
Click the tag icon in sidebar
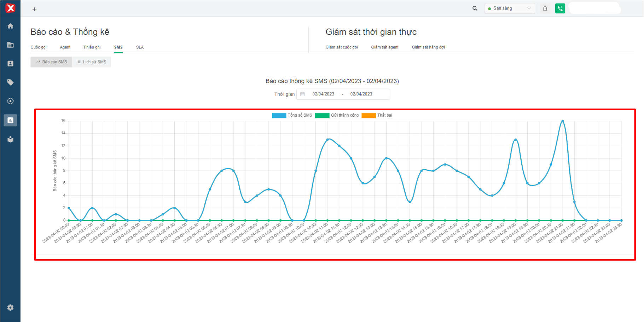[10, 82]
